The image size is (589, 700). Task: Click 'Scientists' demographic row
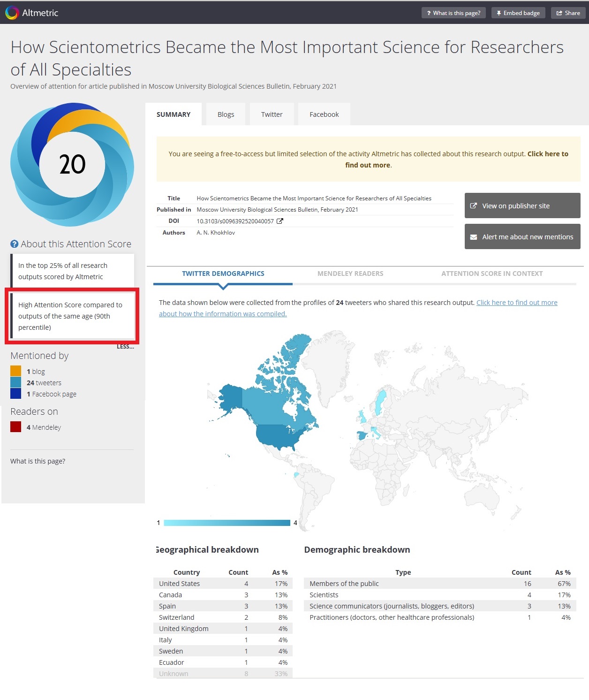[x=440, y=595]
